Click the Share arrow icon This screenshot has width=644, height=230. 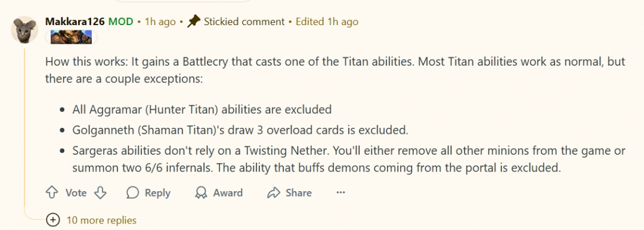point(273,192)
